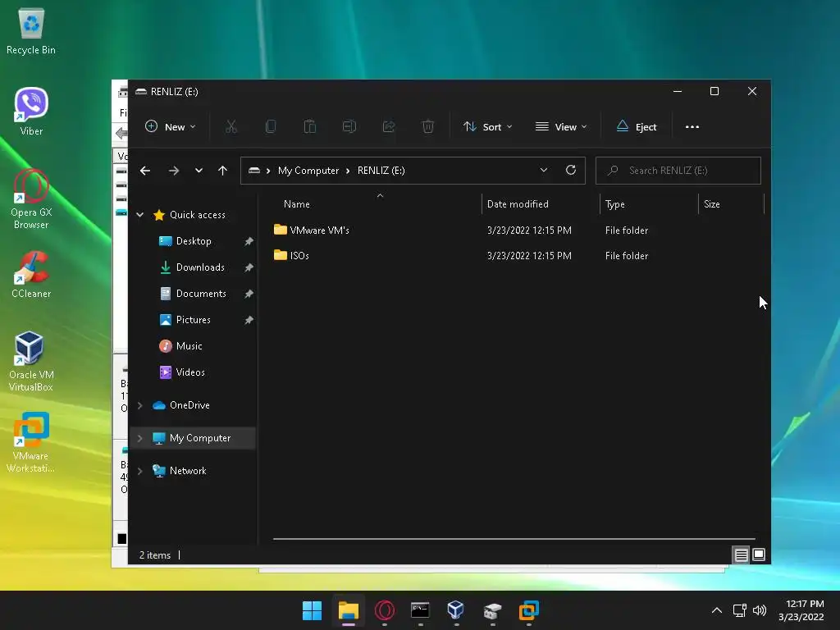Select the ISOs folder
The width and height of the screenshot is (840, 630).
coord(299,256)
